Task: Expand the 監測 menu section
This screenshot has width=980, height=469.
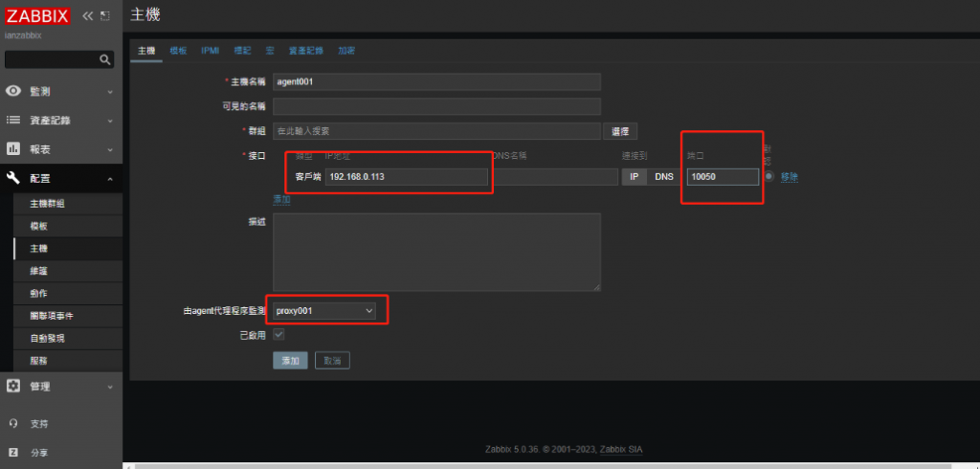Action: (x=61, y=91)
